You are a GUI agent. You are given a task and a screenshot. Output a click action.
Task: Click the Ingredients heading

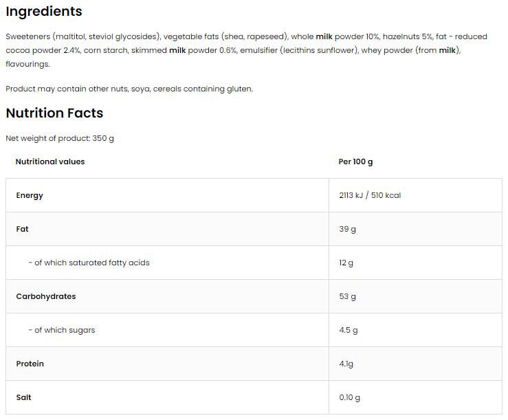point(44,12)
